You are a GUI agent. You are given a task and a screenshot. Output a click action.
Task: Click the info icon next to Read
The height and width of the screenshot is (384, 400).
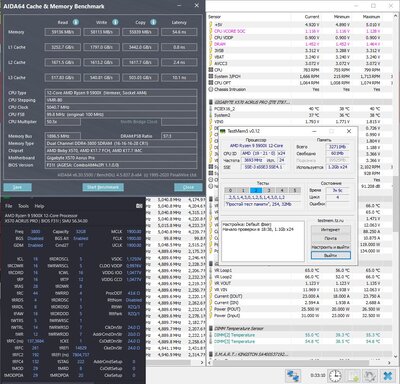coord(76,22)
